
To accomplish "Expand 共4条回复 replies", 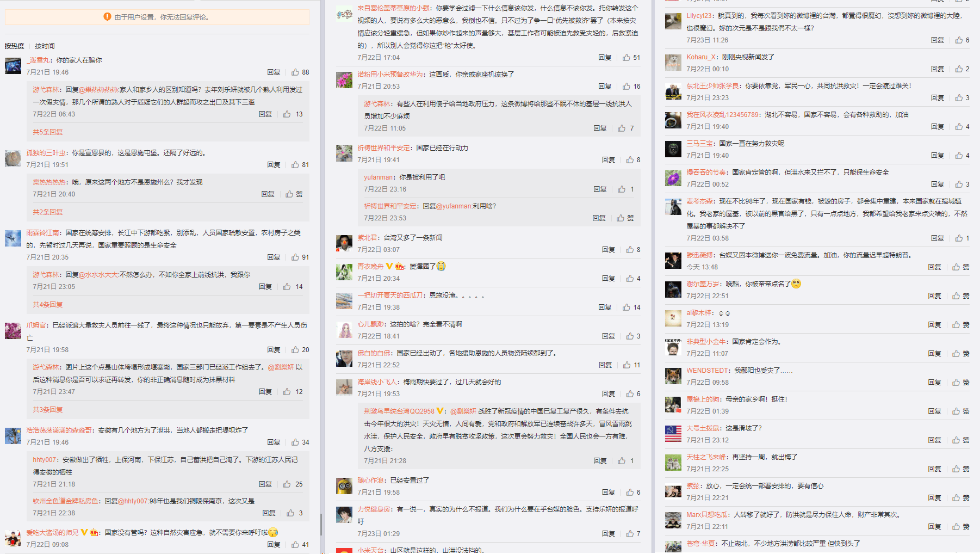I will [48, 304].
